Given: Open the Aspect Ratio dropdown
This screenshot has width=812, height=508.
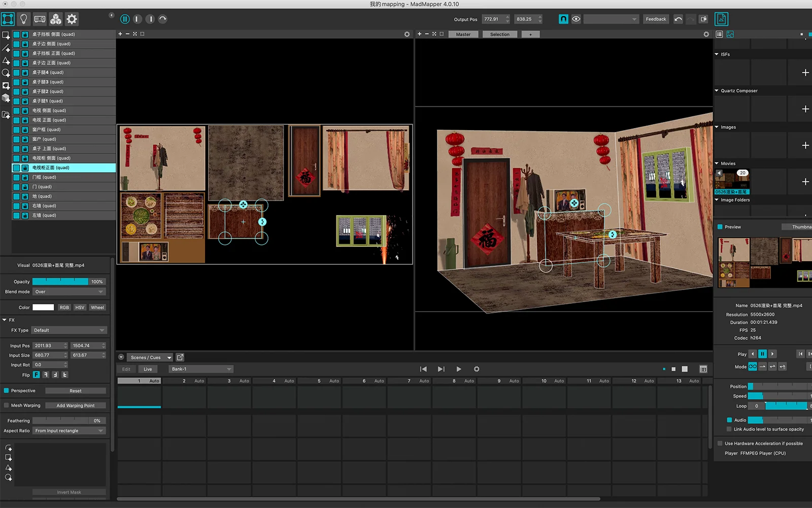Looking at the screenshot, I should point(70,431).
